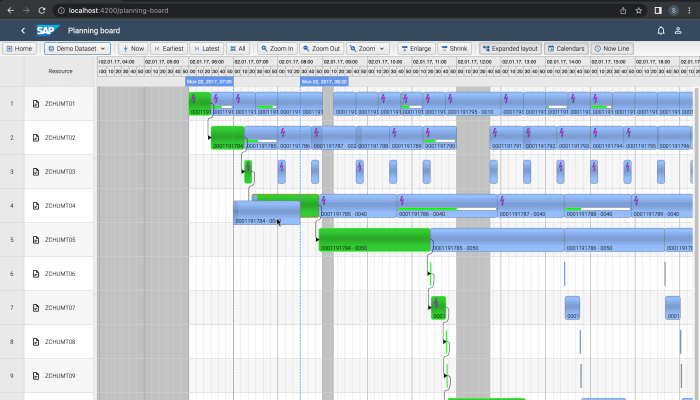700x400 pixels.
Task: Click Zoom In button
Action: point(277,48)
